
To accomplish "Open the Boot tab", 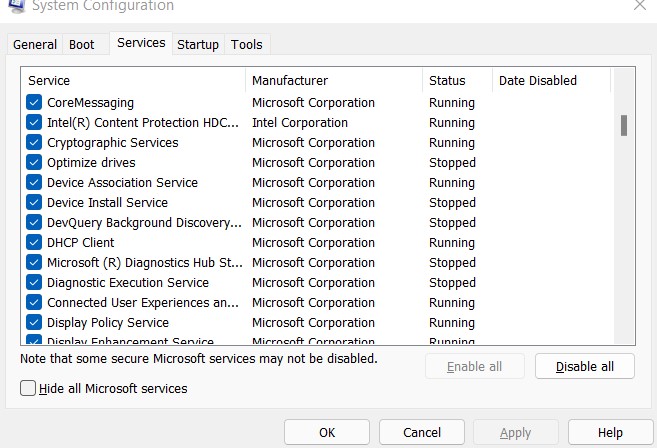I will point(82,45).
